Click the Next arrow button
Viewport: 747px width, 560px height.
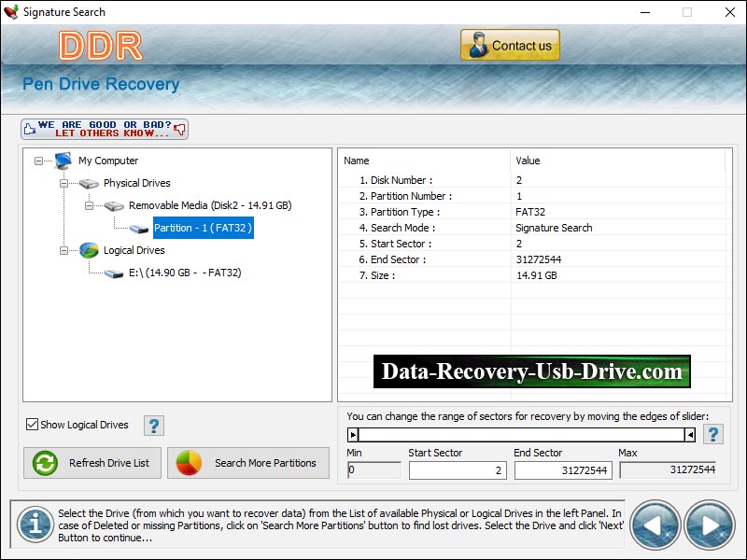[710, 525]
